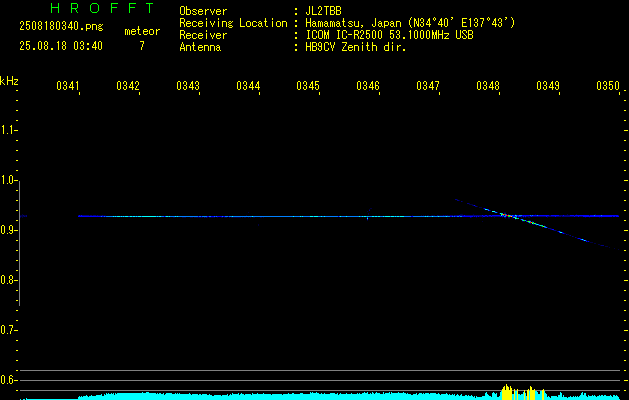
Task: Click the 0343 time marker
Action: 187,86
